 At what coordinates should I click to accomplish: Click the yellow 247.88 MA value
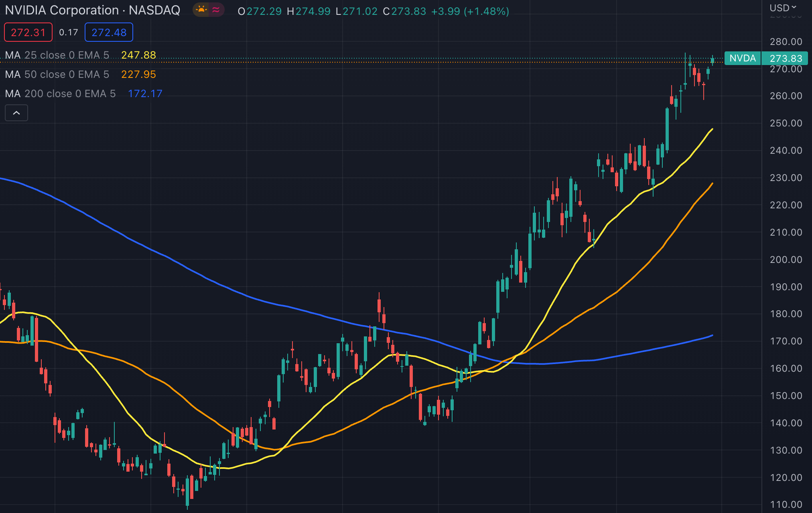pos(138,55)
